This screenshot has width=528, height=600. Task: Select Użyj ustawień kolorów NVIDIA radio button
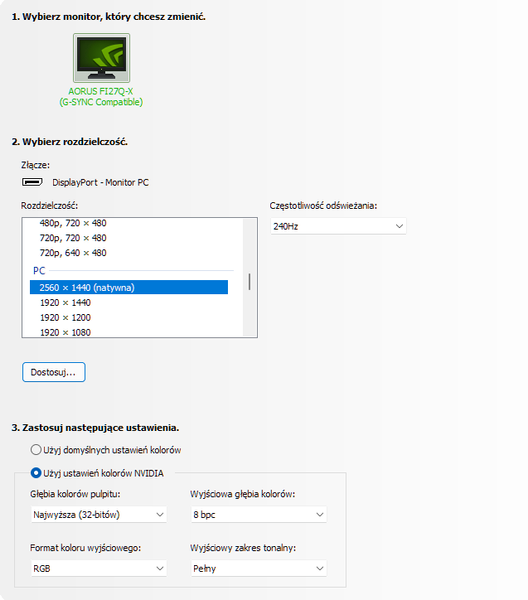tap(36, 473)
